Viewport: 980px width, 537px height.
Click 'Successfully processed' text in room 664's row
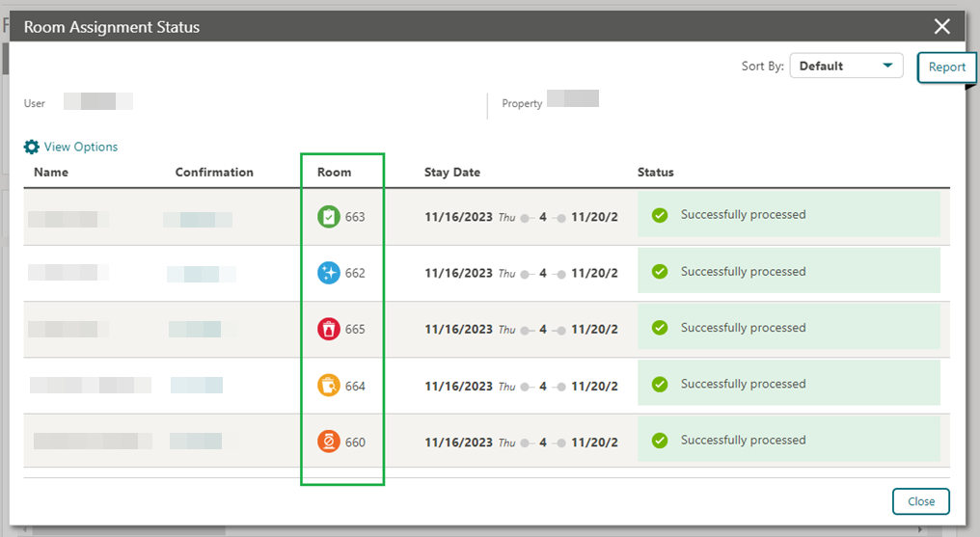(x=743, y=384)
